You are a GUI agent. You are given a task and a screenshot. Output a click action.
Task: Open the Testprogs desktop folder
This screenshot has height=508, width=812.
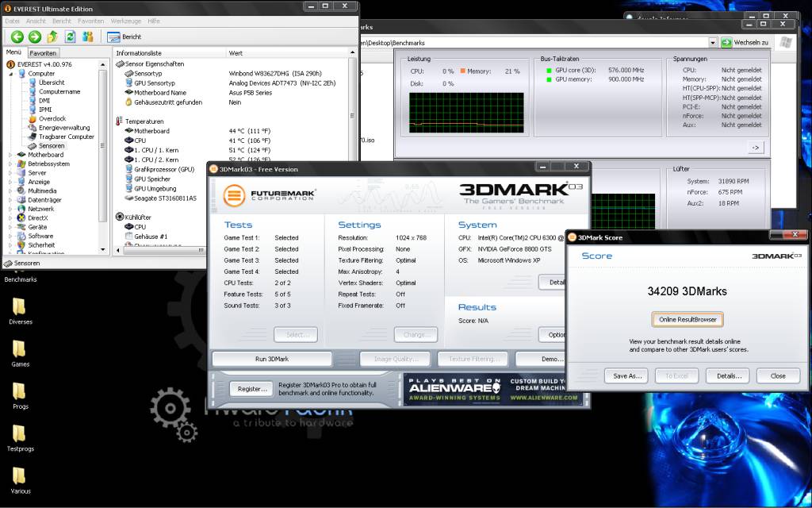[20, 438]
